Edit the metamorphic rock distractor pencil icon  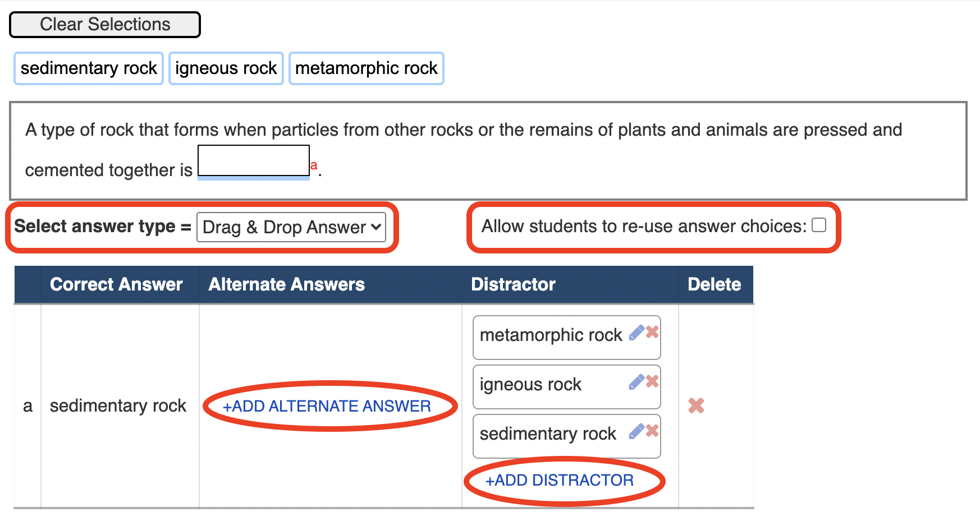pyautogui.click(x=636, y=333)
